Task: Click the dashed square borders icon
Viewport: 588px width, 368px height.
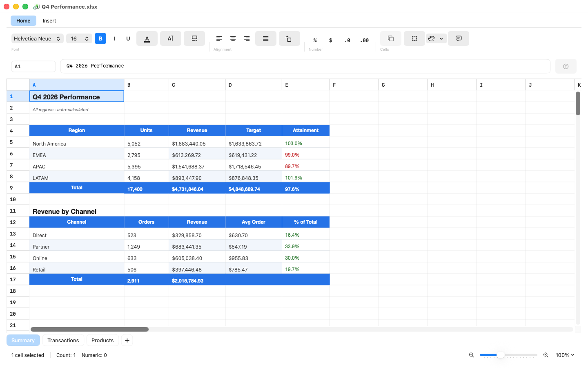Action: (414, 38)
